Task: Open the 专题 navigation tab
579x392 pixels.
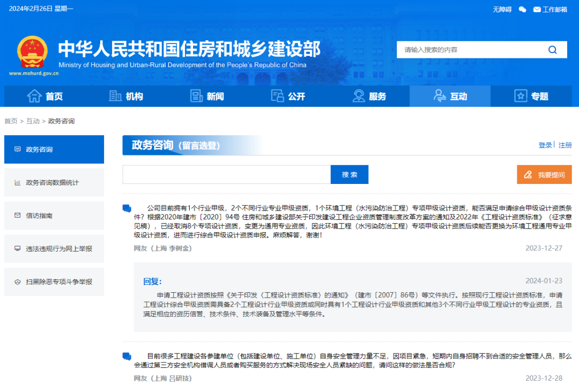Action: 531,96
